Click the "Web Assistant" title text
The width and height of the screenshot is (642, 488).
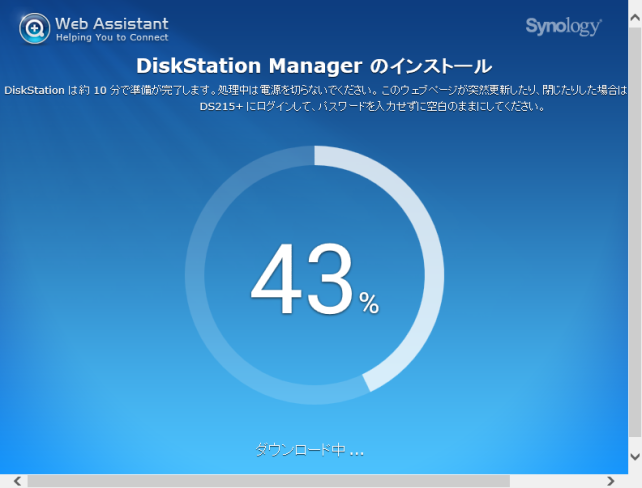[112, 24]
